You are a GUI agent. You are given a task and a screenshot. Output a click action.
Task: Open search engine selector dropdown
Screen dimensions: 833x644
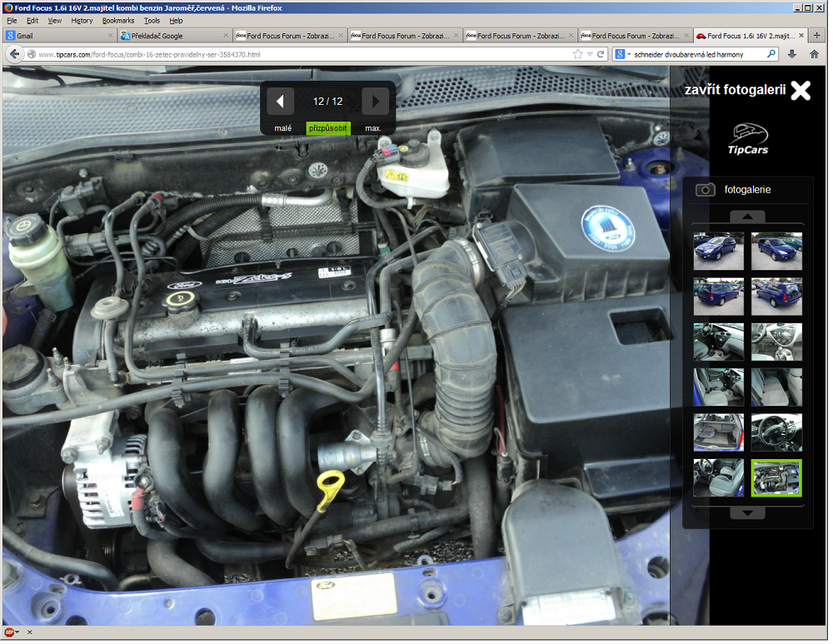622,54
